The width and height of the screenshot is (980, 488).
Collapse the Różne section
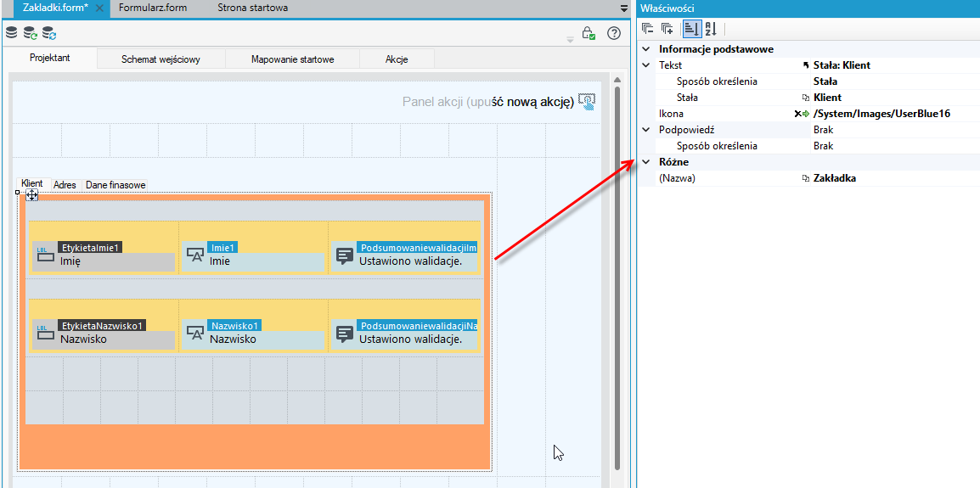pyautogui.click(x=647, y=162)
